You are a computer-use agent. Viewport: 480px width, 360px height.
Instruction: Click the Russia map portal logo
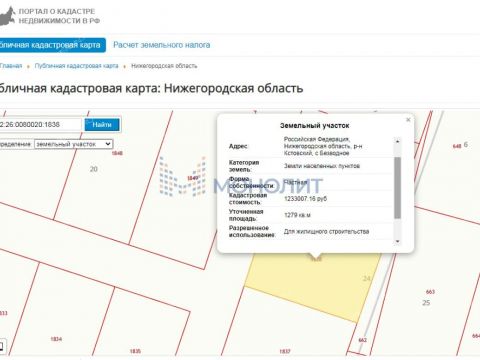(x=7, y=16)
